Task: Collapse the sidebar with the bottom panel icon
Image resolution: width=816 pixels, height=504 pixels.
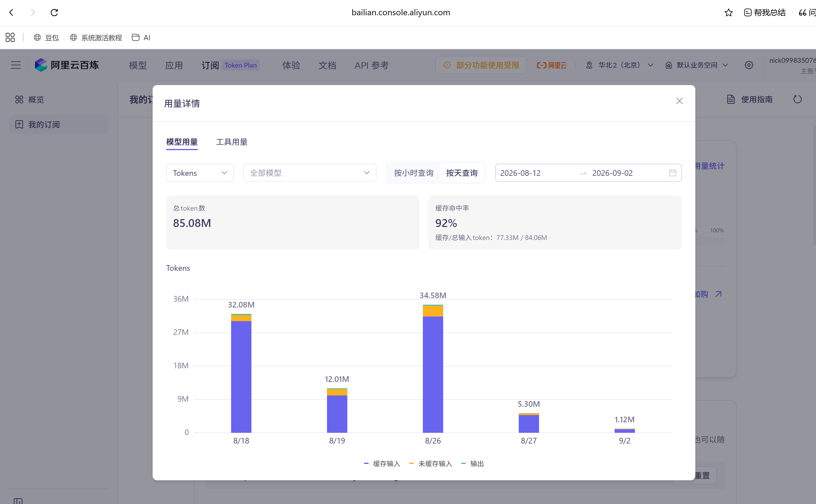Action: 18,501
